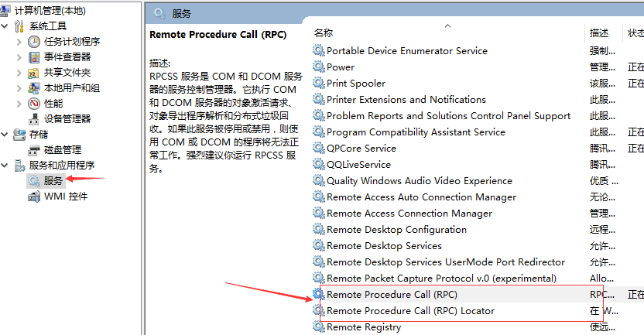The height and width of the screenshot is (335, 644).
Task: Click the Task Scheduler clock icon
Action: tap(34, 42)
